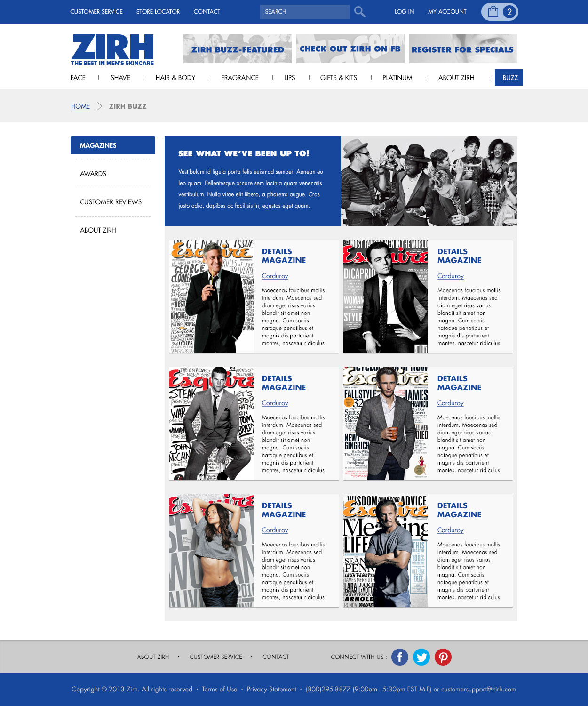Click inside the Search field
The height and width of the screenshot is (706, 588).
pos(305,12)
